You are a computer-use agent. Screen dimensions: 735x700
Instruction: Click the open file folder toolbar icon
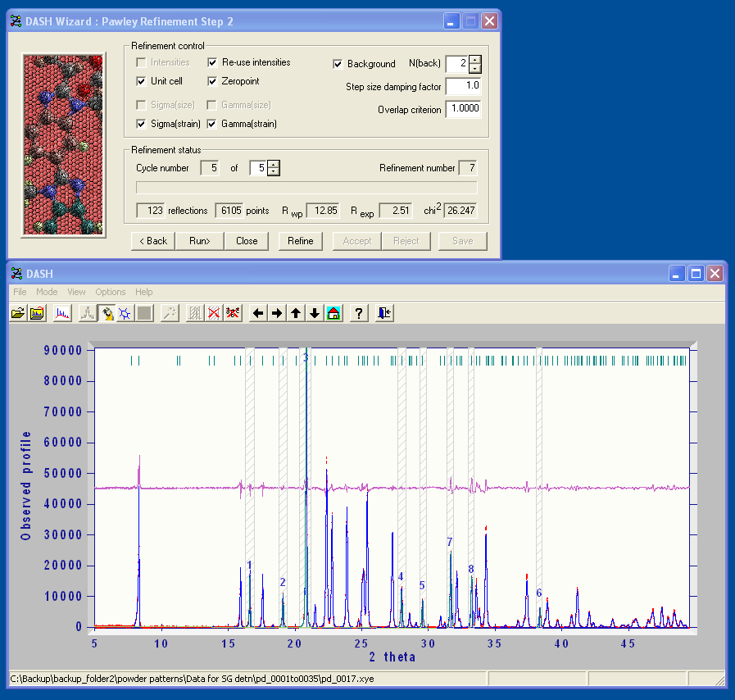coord(18,313)
